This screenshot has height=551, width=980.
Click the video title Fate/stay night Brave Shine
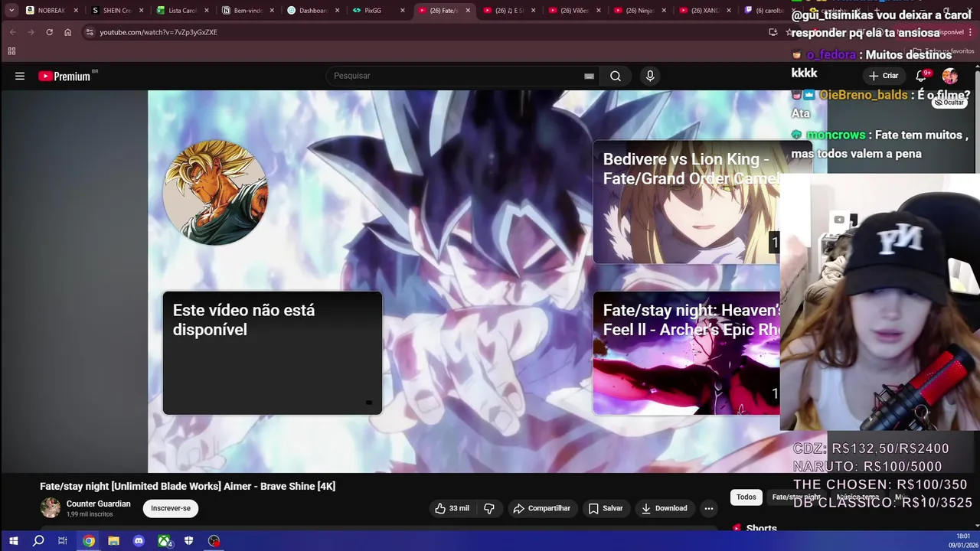coord(188,486)
